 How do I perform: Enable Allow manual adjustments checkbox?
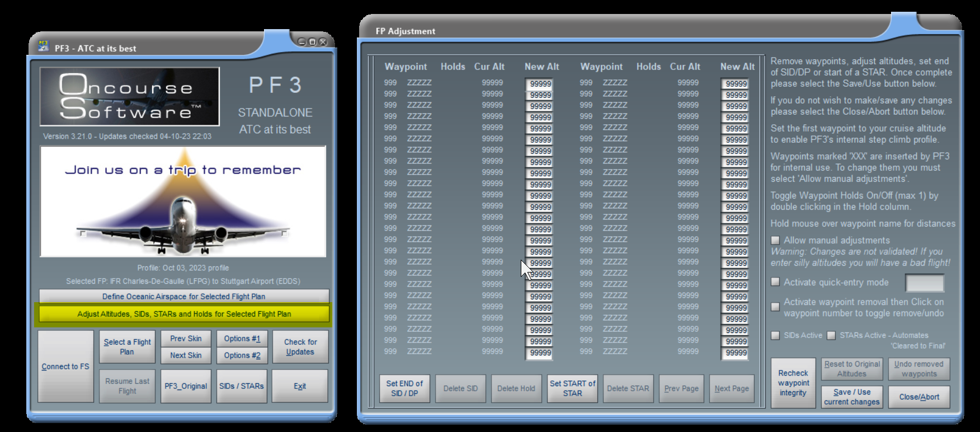775,240
